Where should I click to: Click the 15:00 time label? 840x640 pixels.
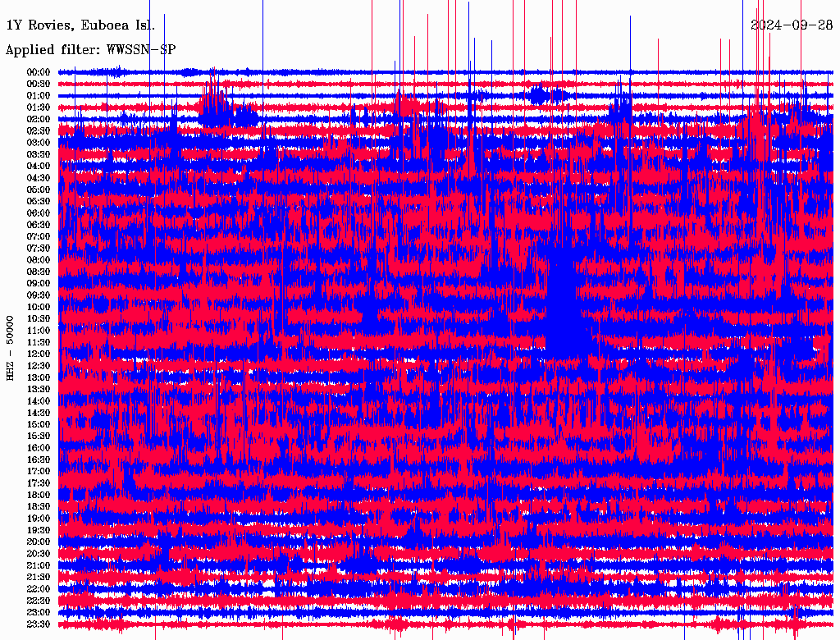tap(39, 424)
